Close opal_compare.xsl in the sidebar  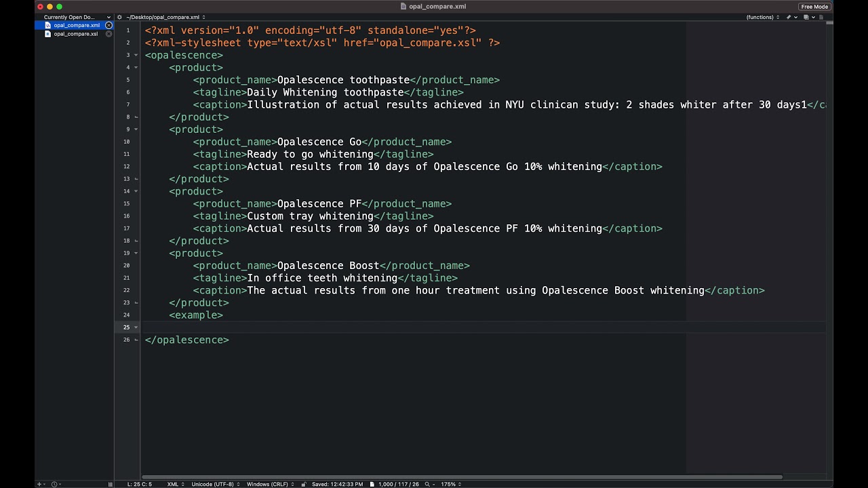[x=108, y=34]
